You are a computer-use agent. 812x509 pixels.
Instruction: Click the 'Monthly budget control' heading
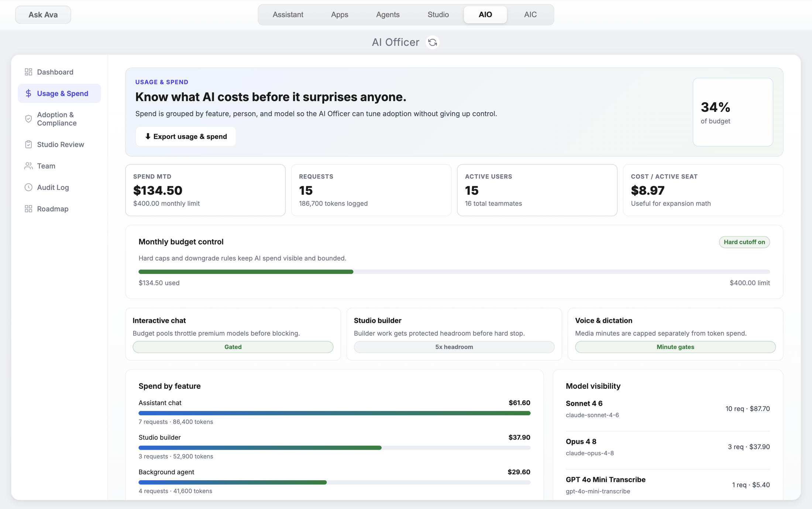pos(181,242)
